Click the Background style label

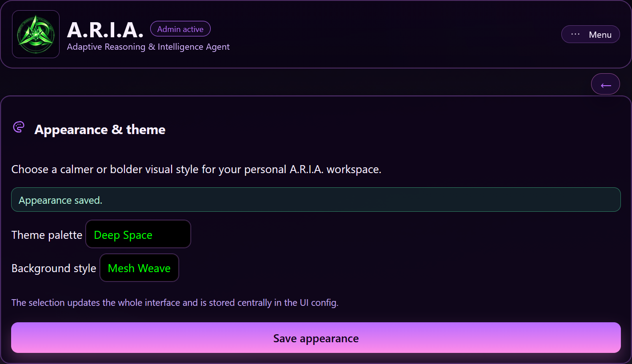point(54,269)
